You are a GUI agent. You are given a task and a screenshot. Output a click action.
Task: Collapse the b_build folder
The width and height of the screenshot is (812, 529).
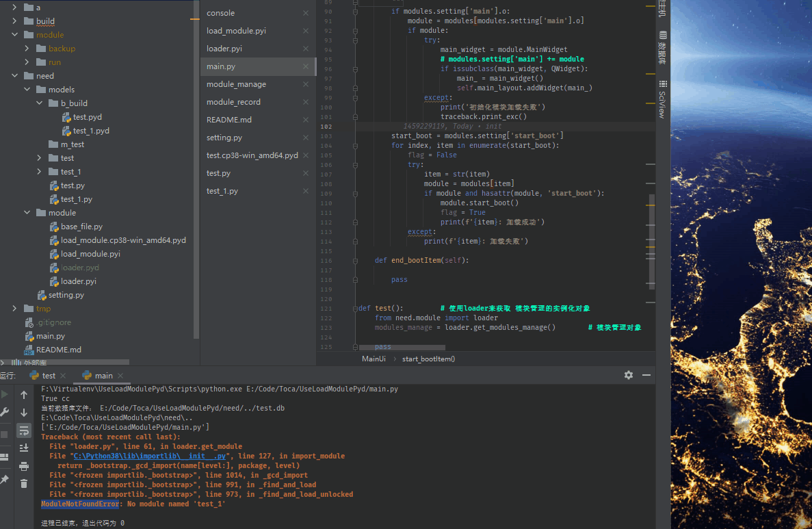39,103
